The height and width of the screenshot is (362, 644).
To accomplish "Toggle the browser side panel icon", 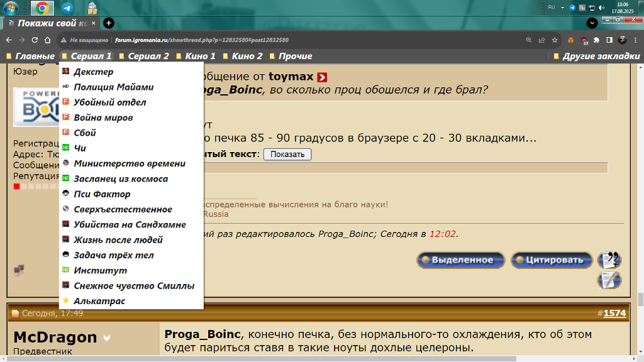I will coord(609,40).
